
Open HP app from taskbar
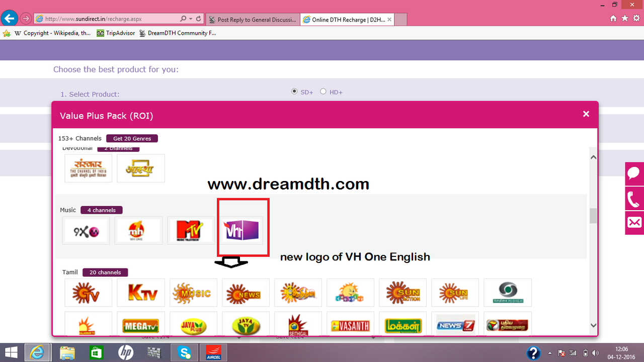click(125, 352)
